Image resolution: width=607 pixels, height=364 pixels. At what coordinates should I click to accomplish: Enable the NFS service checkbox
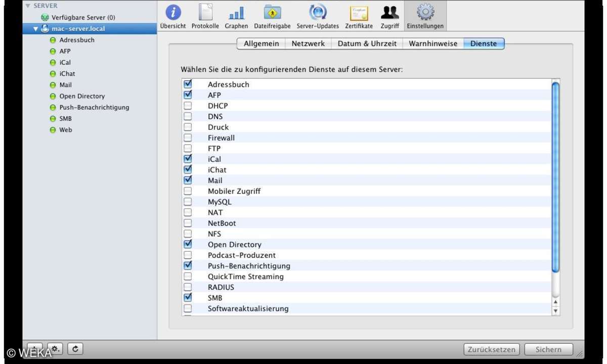[188, 234]
